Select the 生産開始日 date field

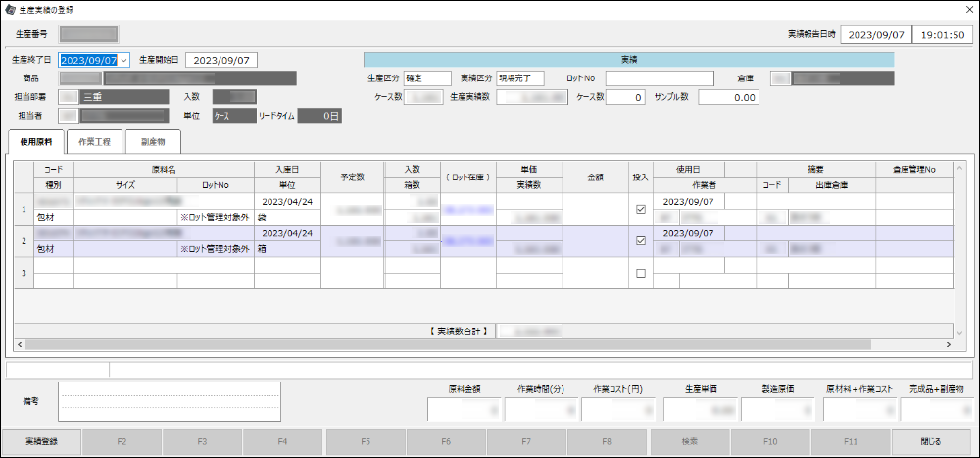coord(220,60)
